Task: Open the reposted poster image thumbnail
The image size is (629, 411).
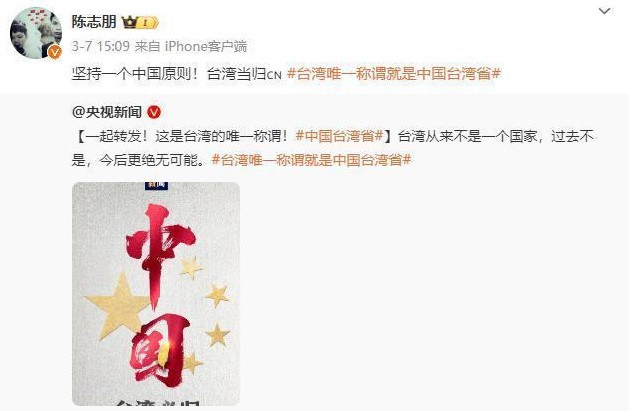Action: pos(156,294)
